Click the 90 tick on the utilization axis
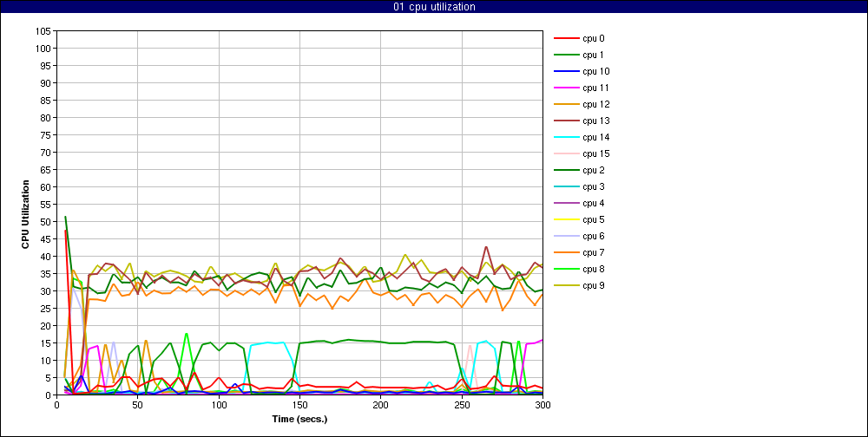Screen dimensions: 868x437 click(x=47, y=83)
